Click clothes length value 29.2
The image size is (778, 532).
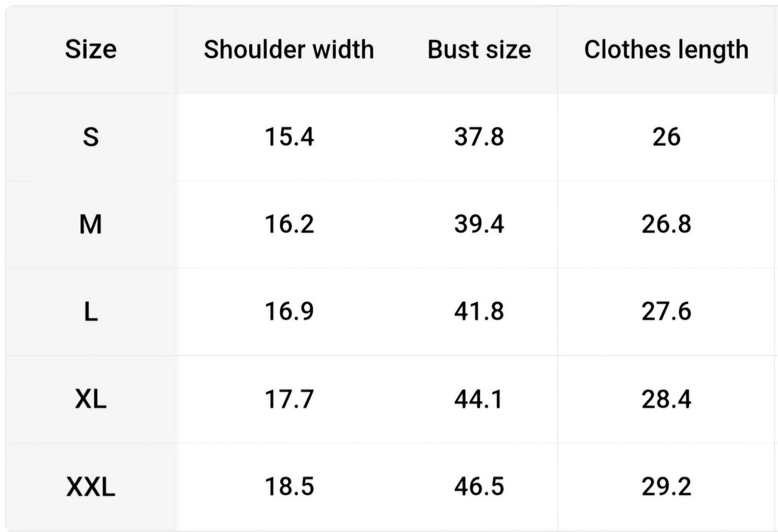pos(666,486)
